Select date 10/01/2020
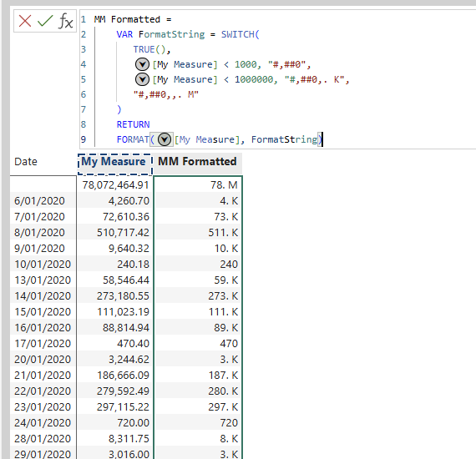Screen dimensions: 476x459 click(x=43, y=264)
